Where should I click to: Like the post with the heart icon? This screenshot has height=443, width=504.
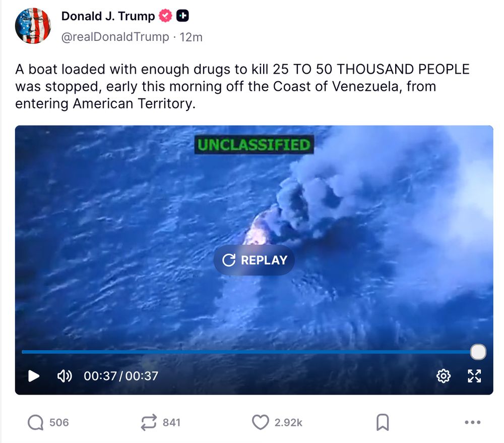(x=261, y=422)
